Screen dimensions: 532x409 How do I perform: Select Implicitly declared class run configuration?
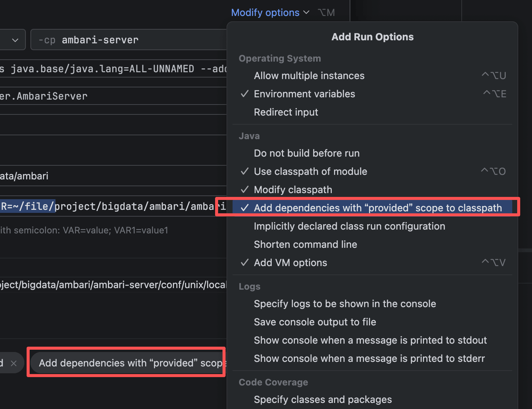349,226
